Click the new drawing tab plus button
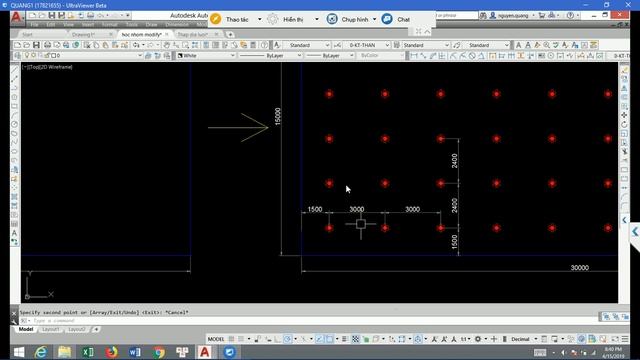Viewport: 640px width, 360px height. click(x=230, y=35)
